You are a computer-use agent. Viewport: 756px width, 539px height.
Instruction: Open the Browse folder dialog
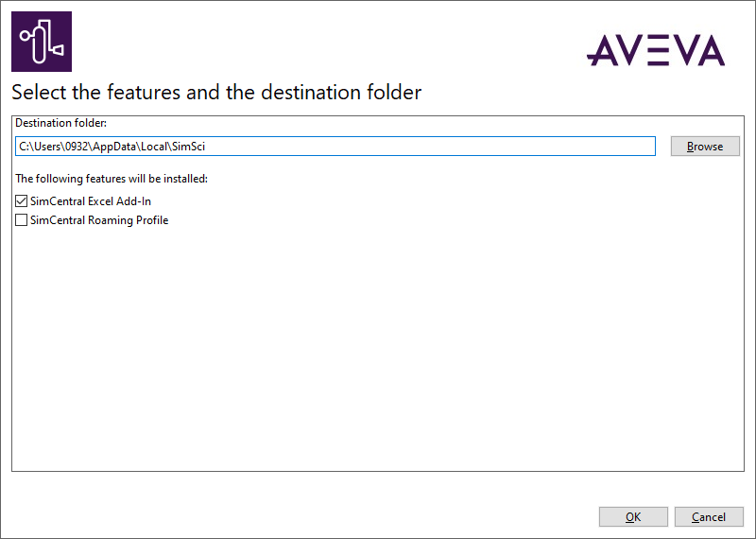tap(705, 147)
